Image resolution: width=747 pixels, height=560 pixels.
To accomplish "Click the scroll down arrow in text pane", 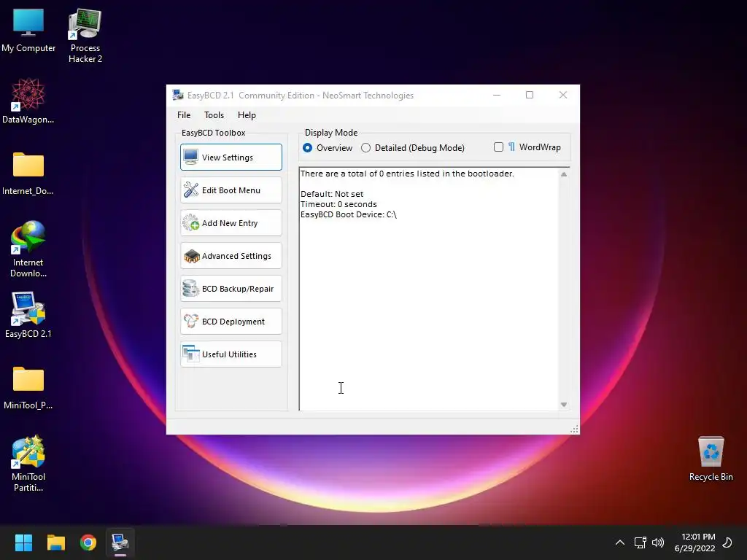I will coord(564,405).
